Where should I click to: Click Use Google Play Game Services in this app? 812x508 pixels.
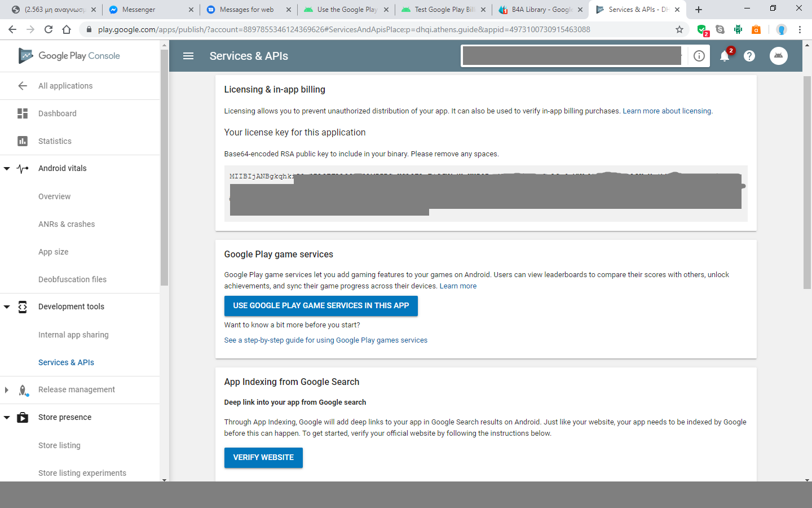click(x=321, y=306)
